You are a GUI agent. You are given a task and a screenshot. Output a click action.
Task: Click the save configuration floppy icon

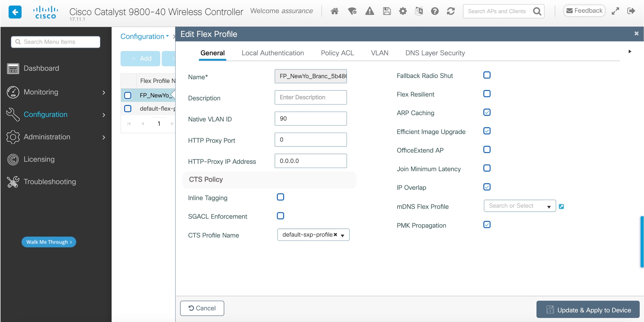pos(387,11)
